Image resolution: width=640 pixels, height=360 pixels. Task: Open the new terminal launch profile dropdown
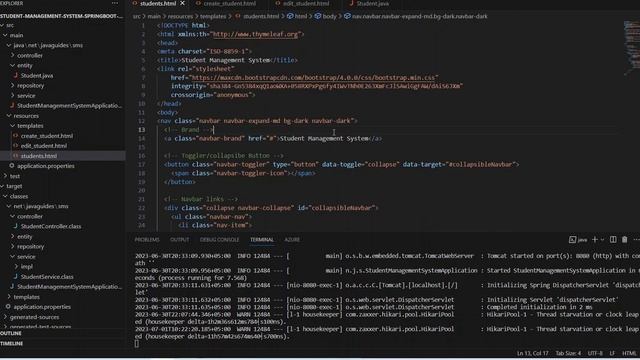click(602, 240)
